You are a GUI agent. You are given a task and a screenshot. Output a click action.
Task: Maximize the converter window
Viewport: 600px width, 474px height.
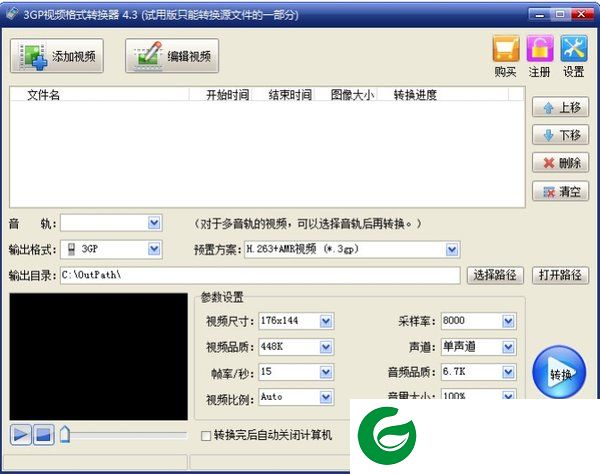point(560,15)
